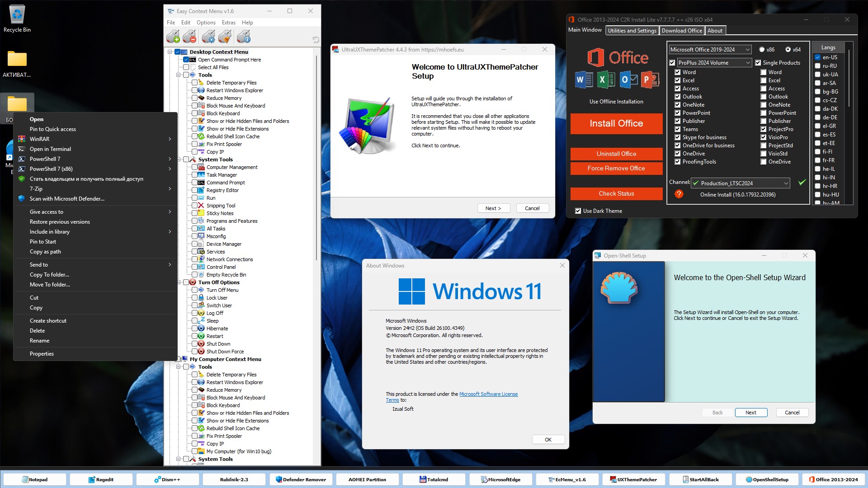Click Next in UltraUXThemePatcher setup
868x488 pixels.
(x=493, y=208)
